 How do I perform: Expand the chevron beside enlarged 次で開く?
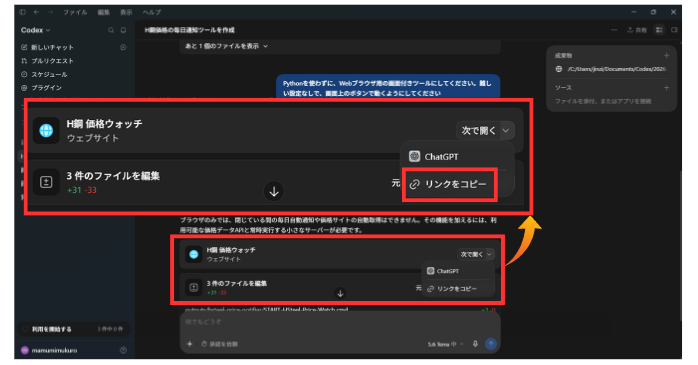click(506, 130)
